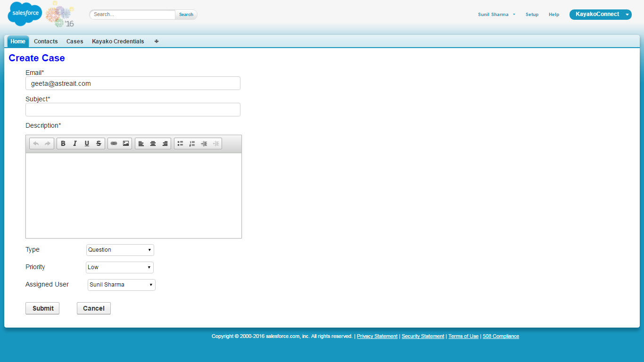Image resolution: width=644 pixels, height=362 pixels.
Task: Apply italic formatting in the editor
Action: click(75, 144)
